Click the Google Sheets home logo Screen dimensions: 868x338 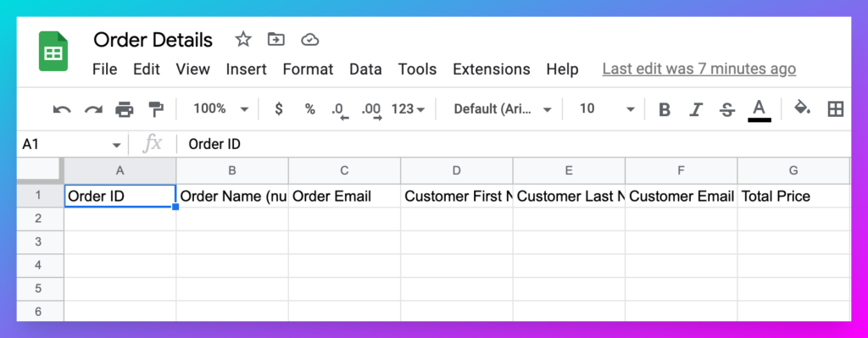53,52
